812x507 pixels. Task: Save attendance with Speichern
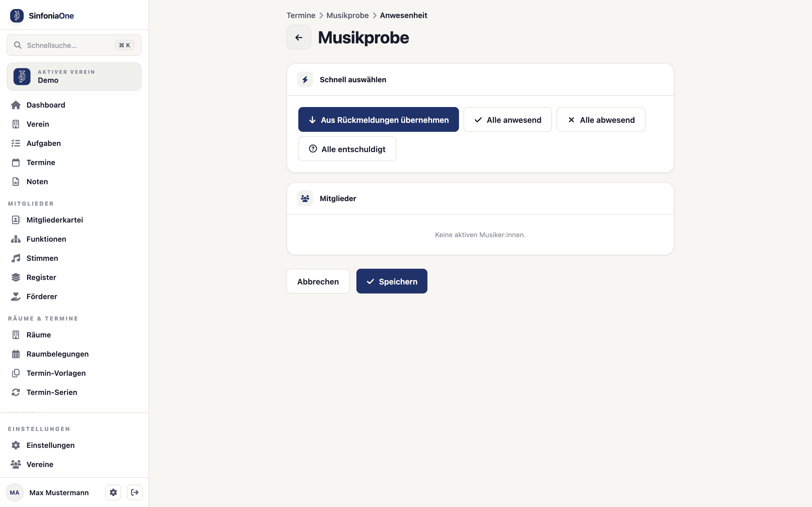click(392, 281)
